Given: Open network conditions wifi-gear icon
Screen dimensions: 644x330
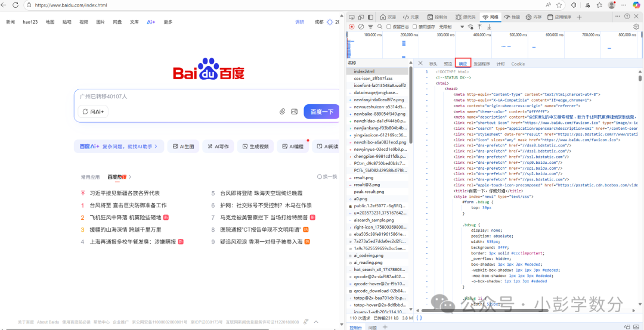Looking at the screenshot, I should pyautogui.click(x=470, y=26).
